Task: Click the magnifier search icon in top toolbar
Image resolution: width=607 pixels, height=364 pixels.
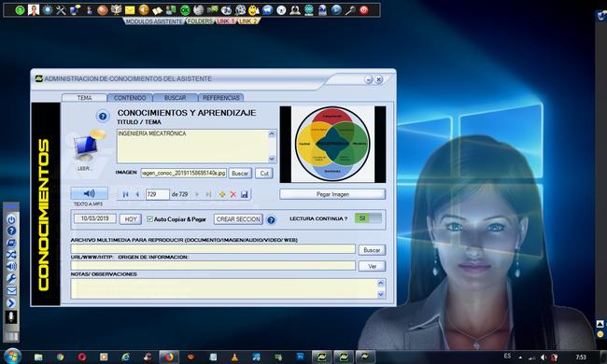Action: [350, 10]
